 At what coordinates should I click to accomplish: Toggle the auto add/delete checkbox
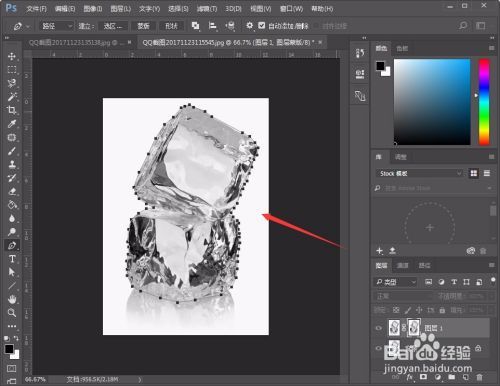pyautogui.click(x=262, y=25)
